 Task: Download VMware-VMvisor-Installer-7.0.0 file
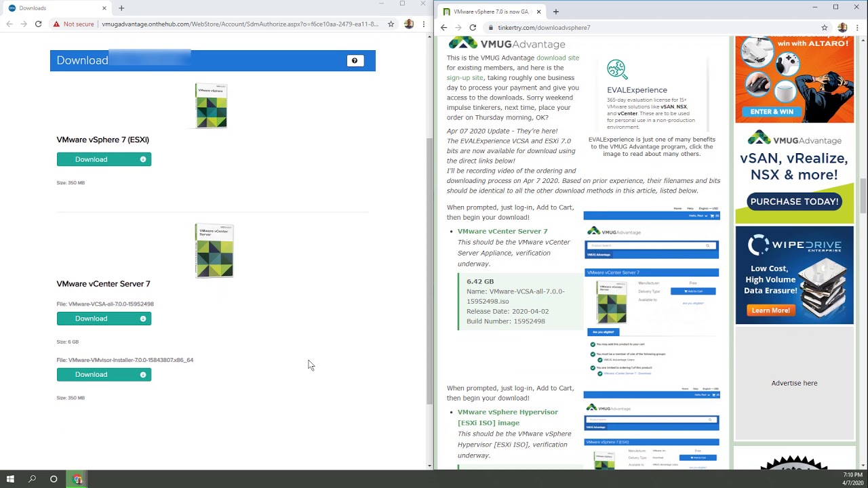tap(104, 374)
